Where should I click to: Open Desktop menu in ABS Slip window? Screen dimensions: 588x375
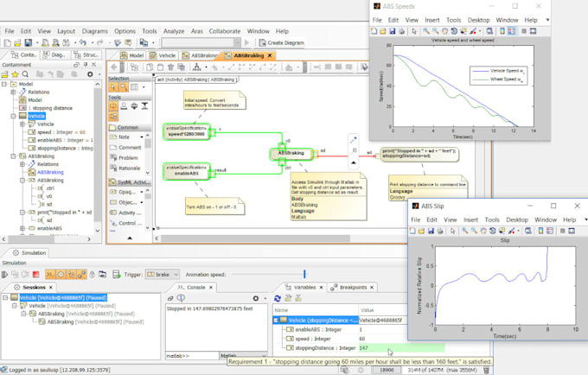click(x=517, y=219)
